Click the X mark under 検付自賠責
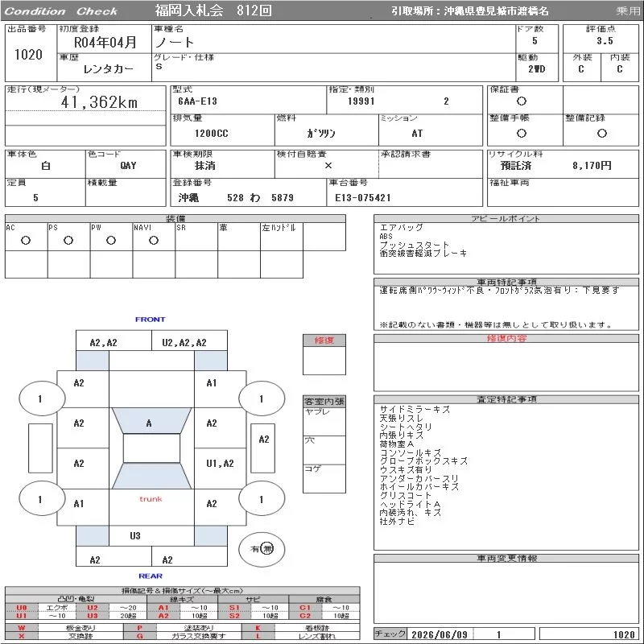Viewport: 644px width, 644px height. click(x=328, y=166)
